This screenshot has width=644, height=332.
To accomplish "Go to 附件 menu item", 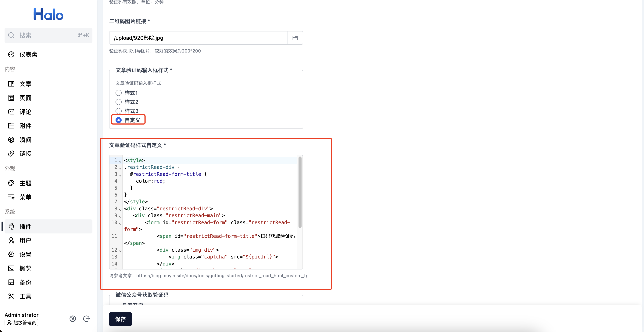I will (x=48, y=126).
